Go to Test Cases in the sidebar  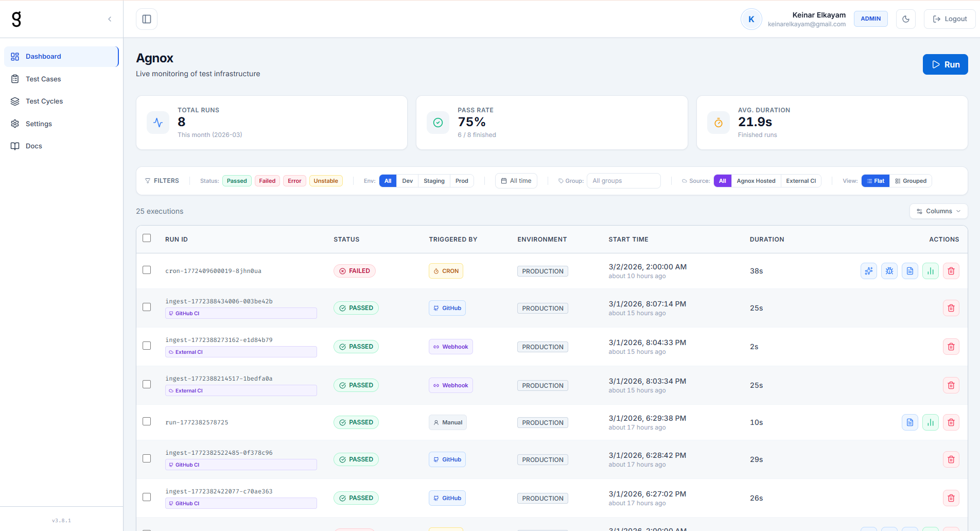pyautogui.click(x=43, y=79)
